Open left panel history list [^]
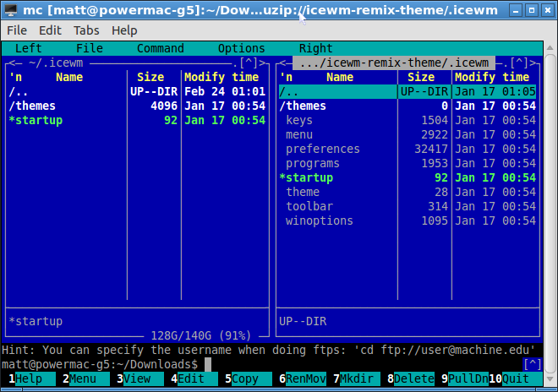The height and width of the screenshot is (392, 558). 249,63
